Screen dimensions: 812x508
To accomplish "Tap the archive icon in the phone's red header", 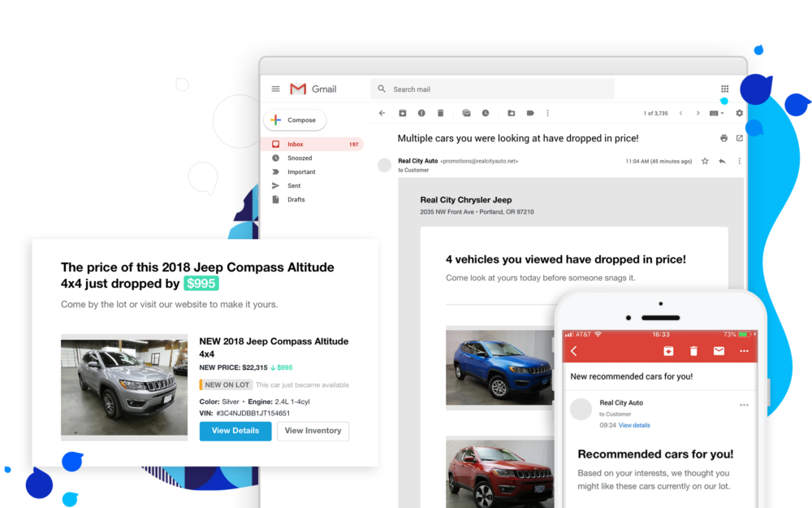I will (668, 351).
